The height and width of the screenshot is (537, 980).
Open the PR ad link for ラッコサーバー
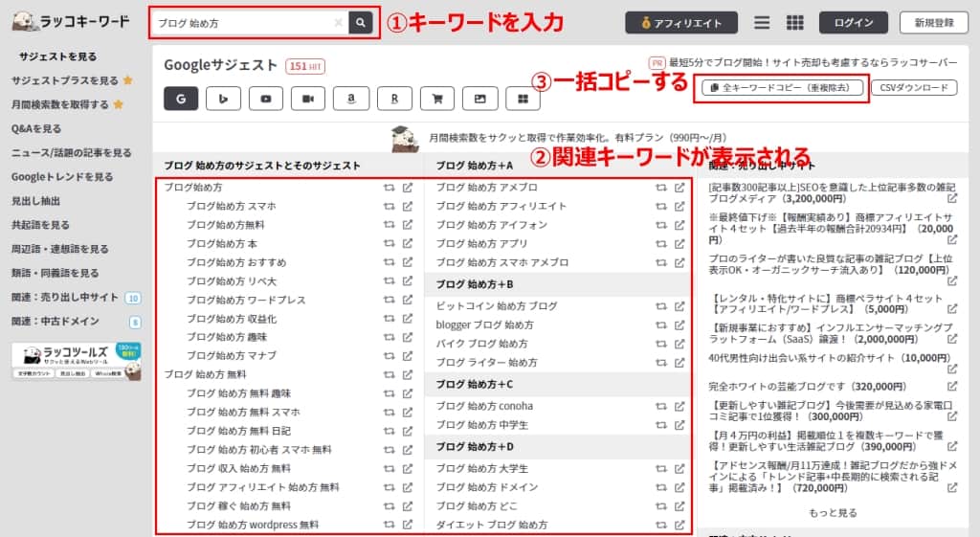[x=813, y=62]
